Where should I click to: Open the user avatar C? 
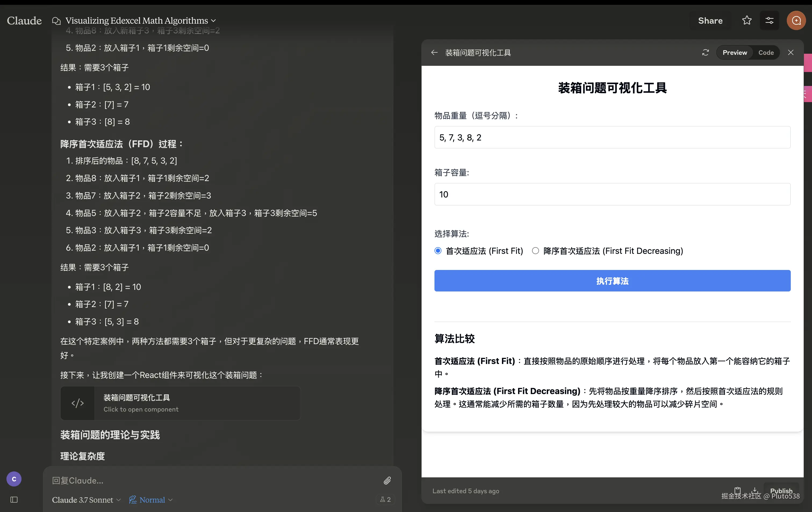pyautogui.click(x=14, y=479)
